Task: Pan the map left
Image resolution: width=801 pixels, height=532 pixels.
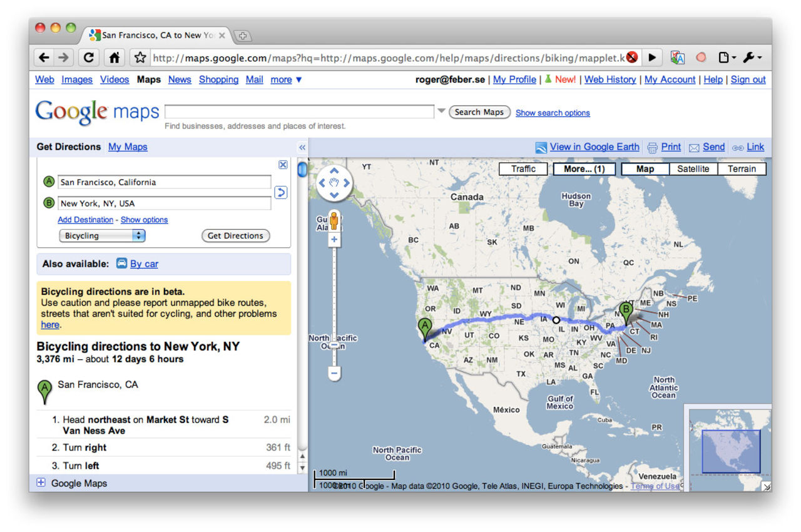Action: pos(322,183)
